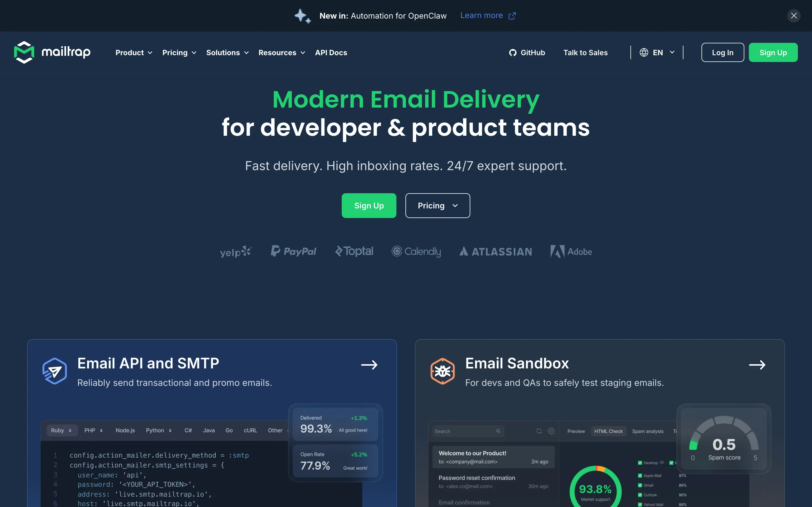Open the sandbox settings gear icon
The height and width of the screenshot is (507, 812).
coord(551,431)
